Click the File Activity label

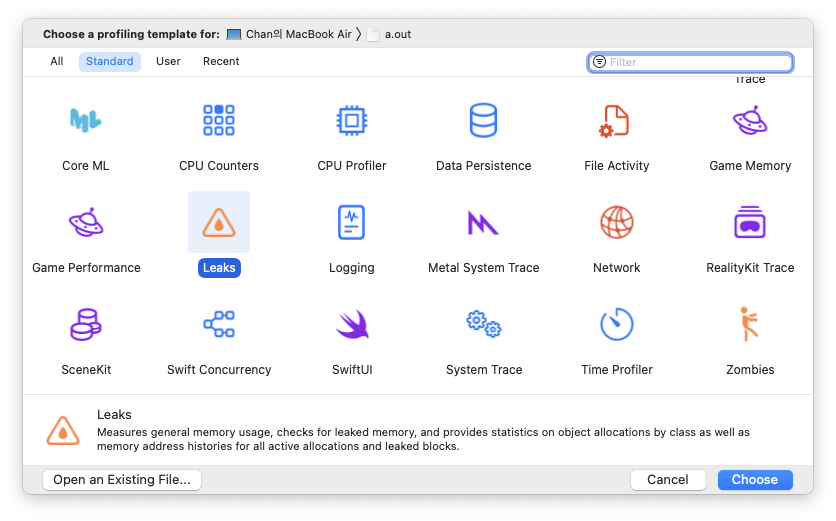616,166
